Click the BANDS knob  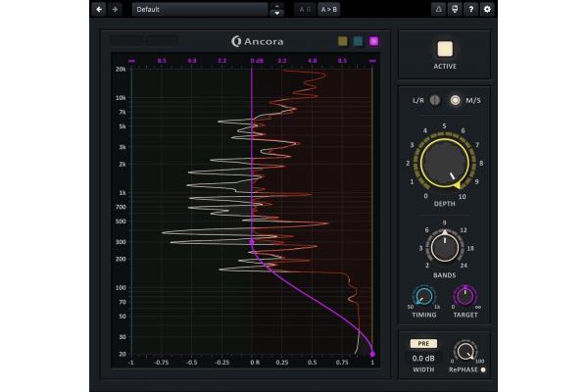coord(445,247)
